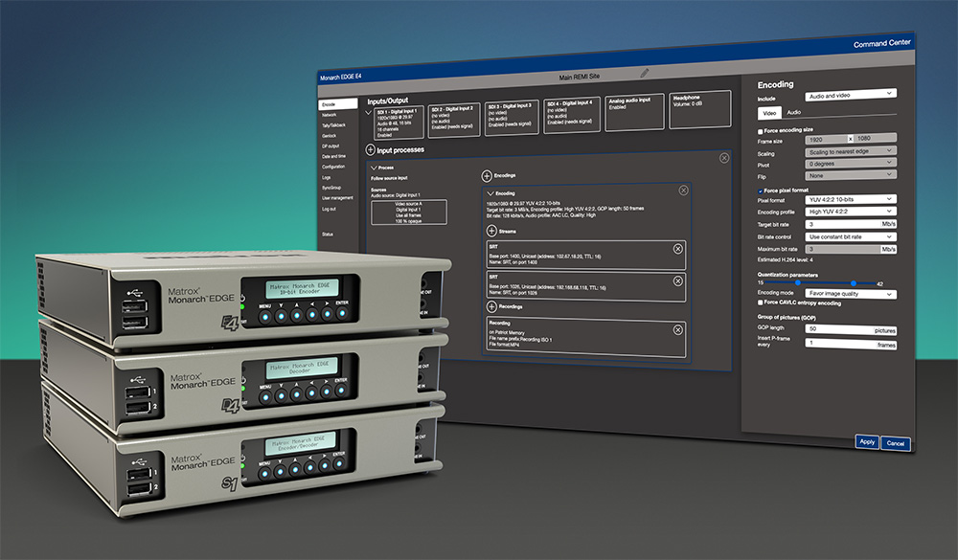The width and height of the screenshot is (958, 560).
Task: Click the Monarch EDGE E4 header text
Action: [x=341, y=77]
